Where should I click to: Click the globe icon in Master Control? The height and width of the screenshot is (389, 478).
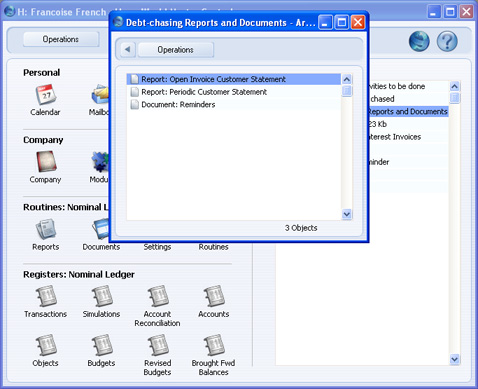(x=419, y=41)
